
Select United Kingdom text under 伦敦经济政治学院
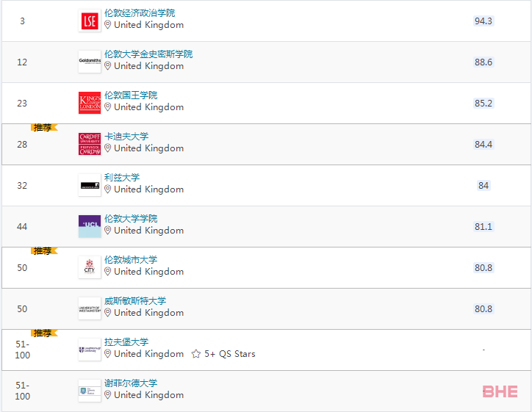click(149, 25)
